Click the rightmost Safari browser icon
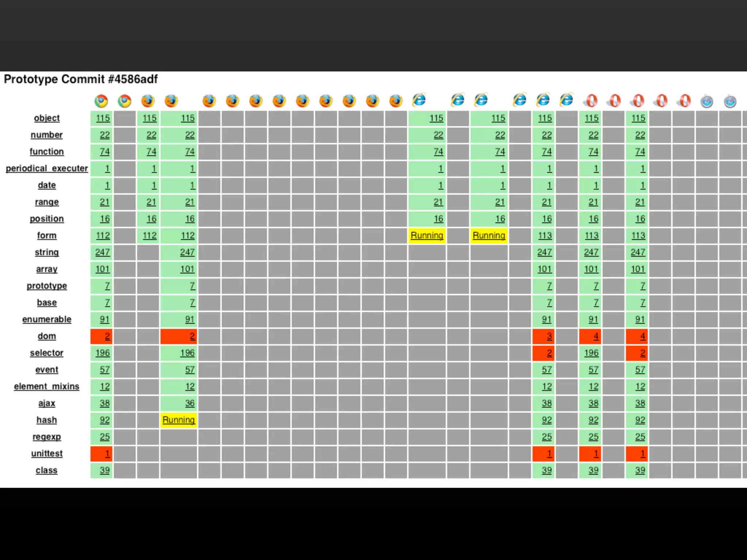The image size is (747, 560). (x=730, y=101)
